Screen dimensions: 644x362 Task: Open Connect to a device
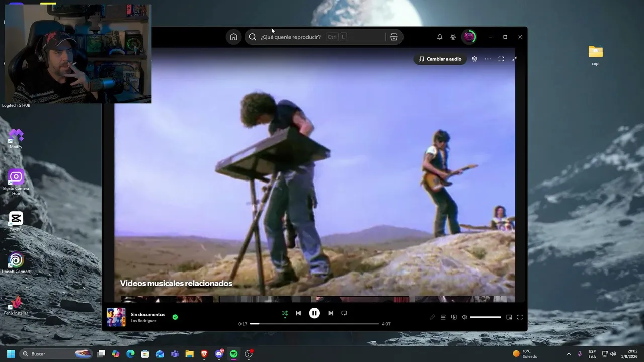(x=454, y=317)
